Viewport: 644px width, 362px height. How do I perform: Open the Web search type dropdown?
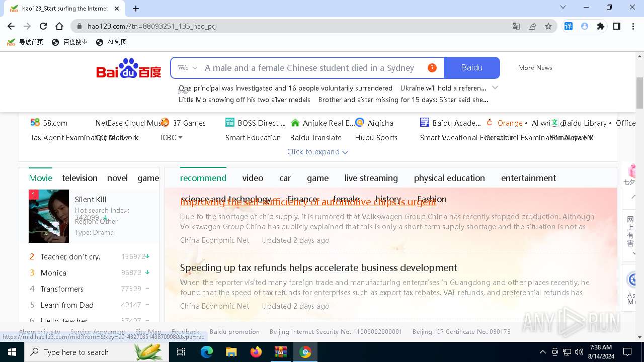tap(188, 68)
